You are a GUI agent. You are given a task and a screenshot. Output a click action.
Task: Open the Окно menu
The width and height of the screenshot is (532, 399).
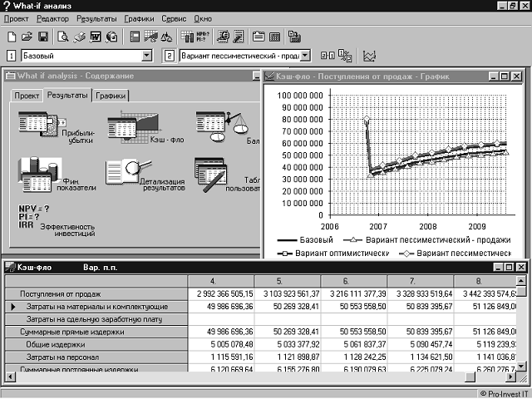tap(203, 19)
